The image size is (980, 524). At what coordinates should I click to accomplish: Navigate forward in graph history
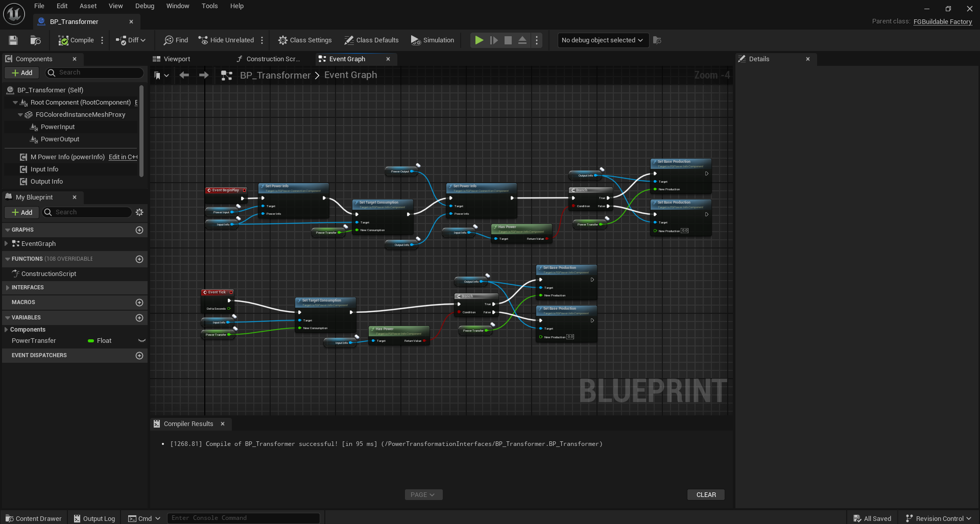click(204, 76)
